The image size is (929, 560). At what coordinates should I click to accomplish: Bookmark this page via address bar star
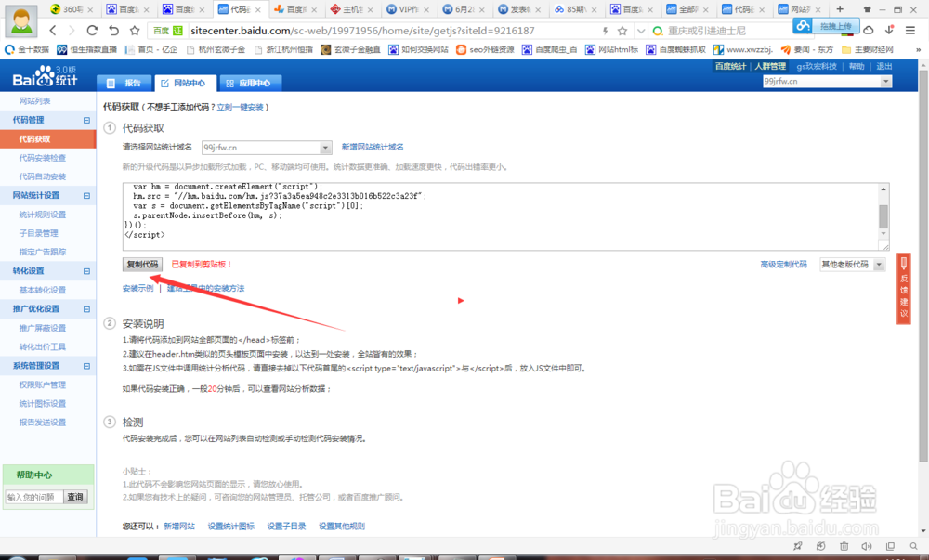pos(622,31)
